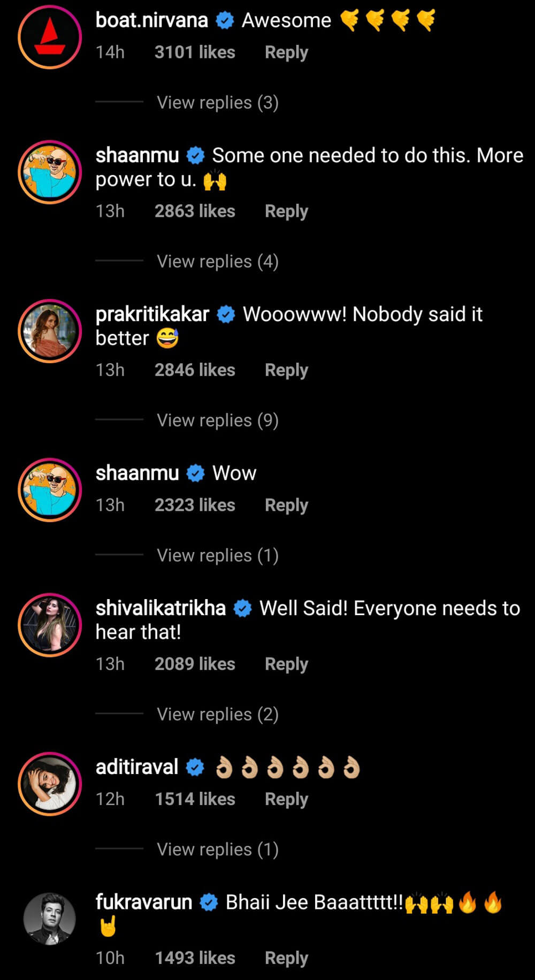Click verified badge beside fukravarun
Screen dimensions: 535x980
point(209,903)
